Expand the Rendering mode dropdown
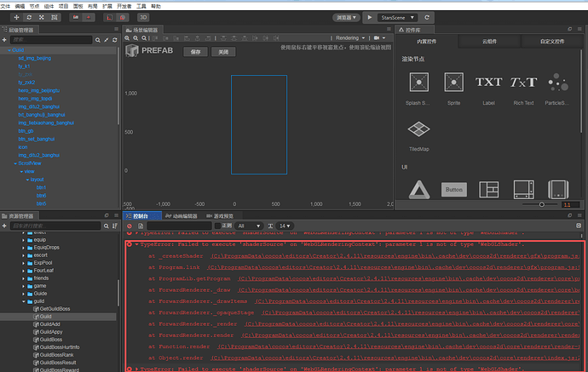 coord(350,37)
